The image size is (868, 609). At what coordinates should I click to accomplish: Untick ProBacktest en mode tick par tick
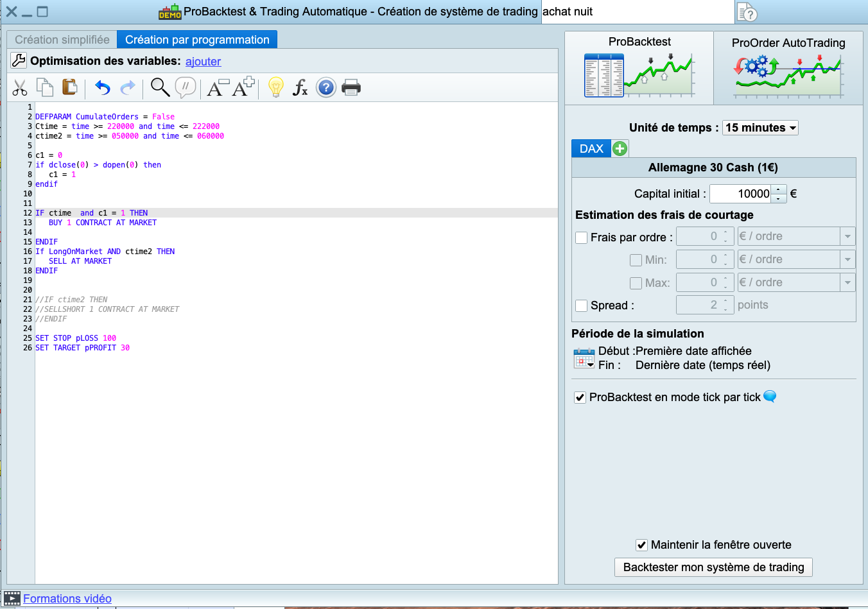[580, 398]
